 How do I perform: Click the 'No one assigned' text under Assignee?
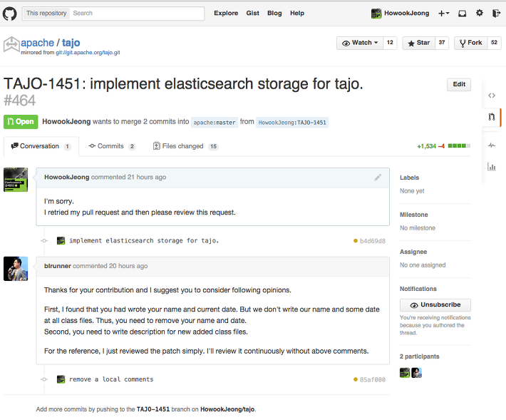(423, 265)
